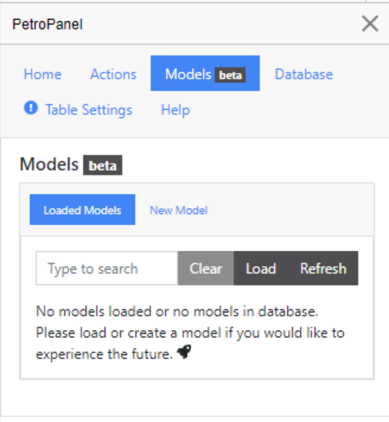Image resolution: width=389 pixels, height=422 pixels.
Task: Go to the Home tab
Action: click(x=43, y=74)
